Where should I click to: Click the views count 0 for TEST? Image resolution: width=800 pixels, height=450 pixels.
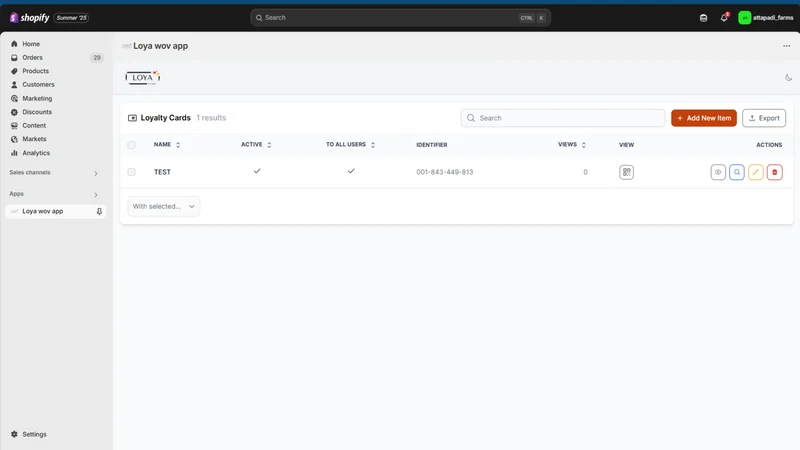[585, 172]
